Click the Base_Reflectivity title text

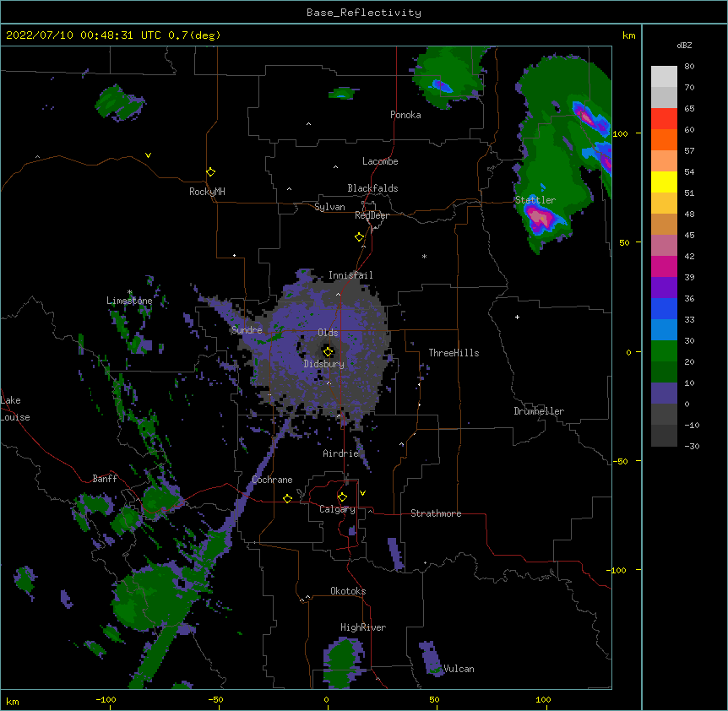364,13
